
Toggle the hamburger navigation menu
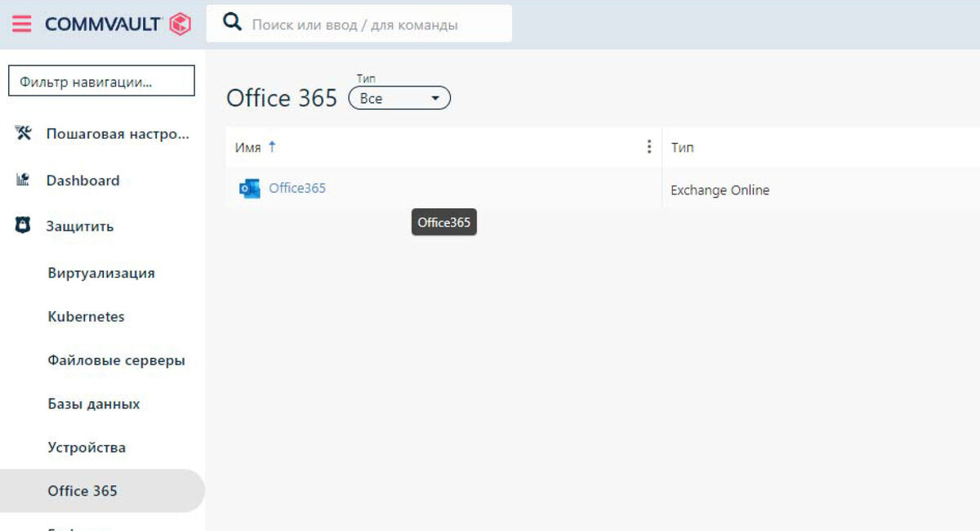(x=22, y=25)
